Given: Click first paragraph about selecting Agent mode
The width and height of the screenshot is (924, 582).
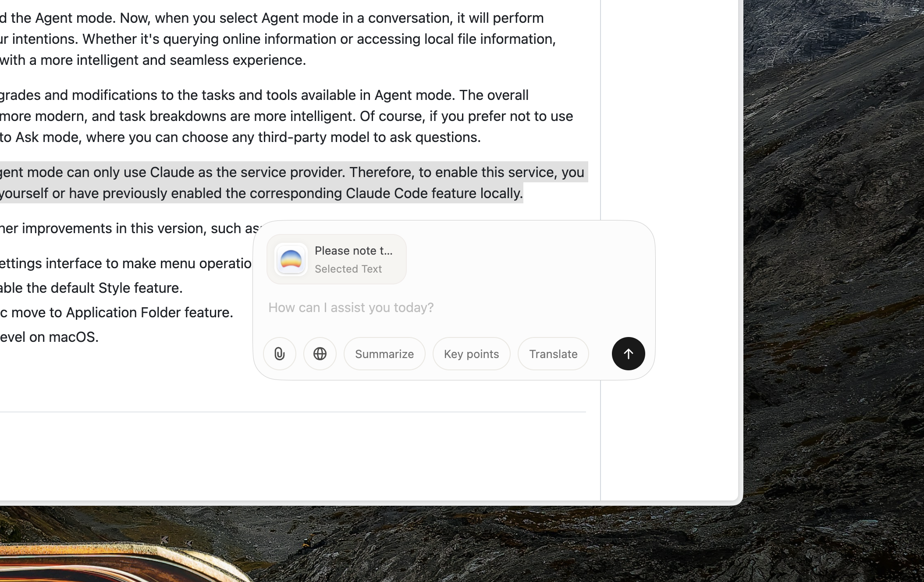Looking at the screenshot, I should tap(272, 18).
